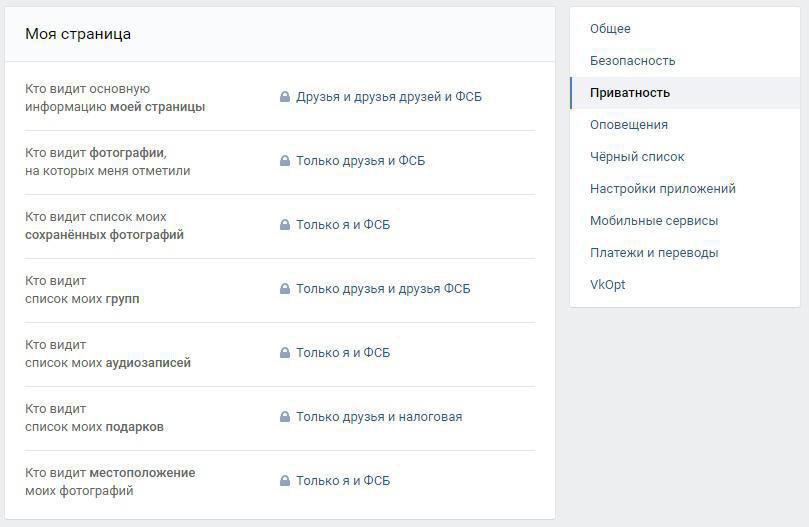809x527 pixels.
Task: Open Платежи и переводы section
Action: coord(654,253)
